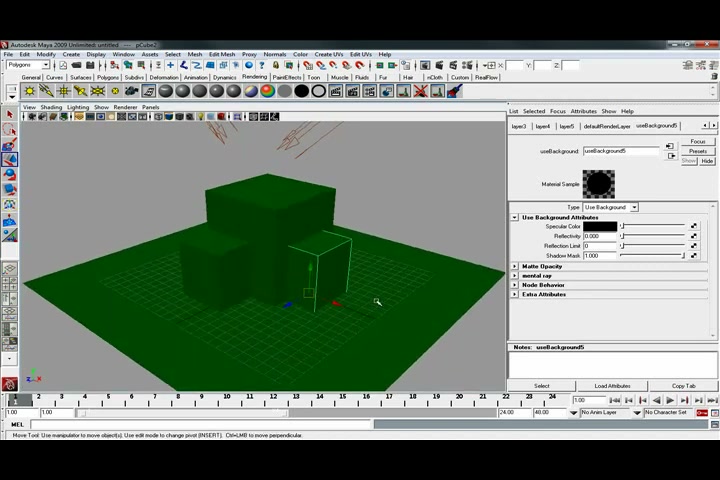Viewport: 720px width, 480px height.
Task: Click the Input connections icon beside useBackground field
Action: pos(670,146)
